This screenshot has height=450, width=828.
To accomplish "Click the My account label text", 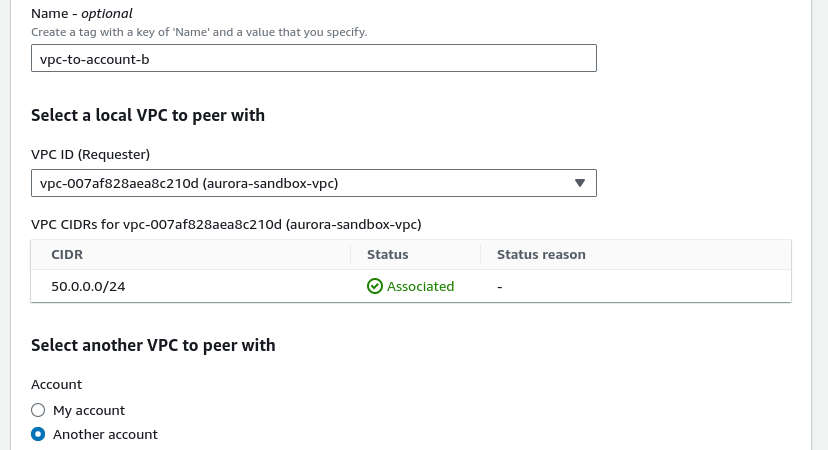I will point(89,410).
